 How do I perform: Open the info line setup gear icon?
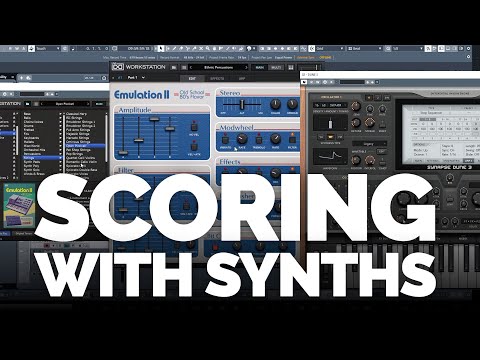[x=469, y=57]
